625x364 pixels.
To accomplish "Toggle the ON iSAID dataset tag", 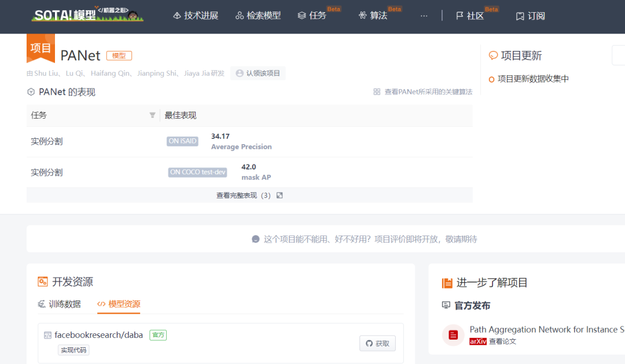I will click(182, 141).
